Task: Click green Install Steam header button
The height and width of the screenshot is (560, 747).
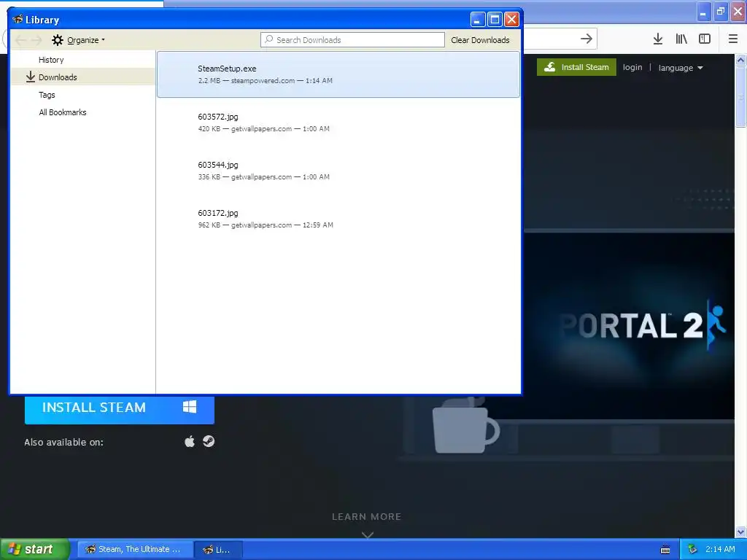Action: coord(576,67)
